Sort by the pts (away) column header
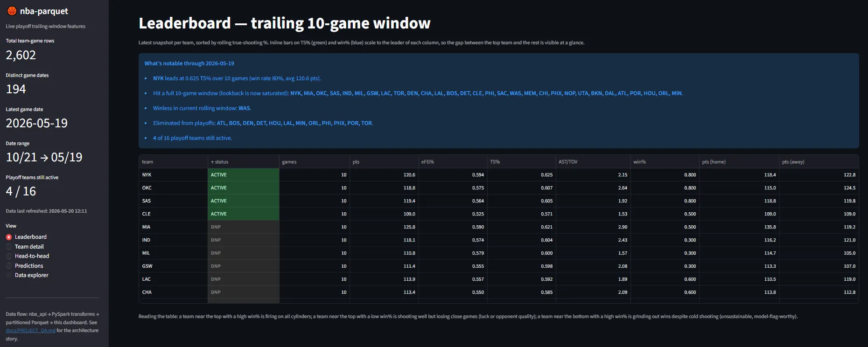This screenshot has height=347, width=868. 819,162
